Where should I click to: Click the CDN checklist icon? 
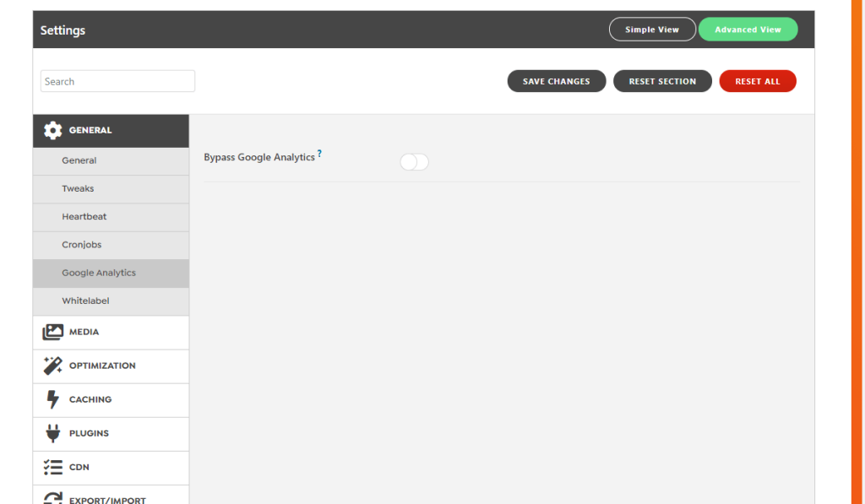[53, 467]
